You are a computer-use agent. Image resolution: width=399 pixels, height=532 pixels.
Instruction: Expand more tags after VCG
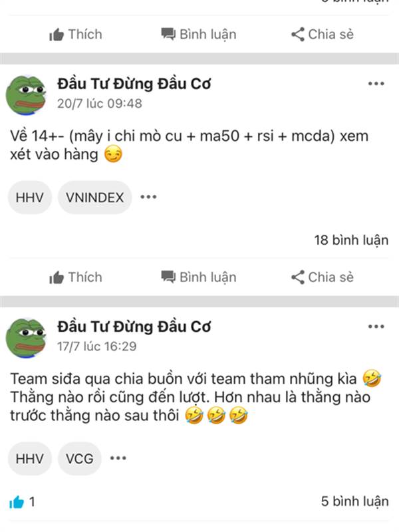(x=118, y=458)
